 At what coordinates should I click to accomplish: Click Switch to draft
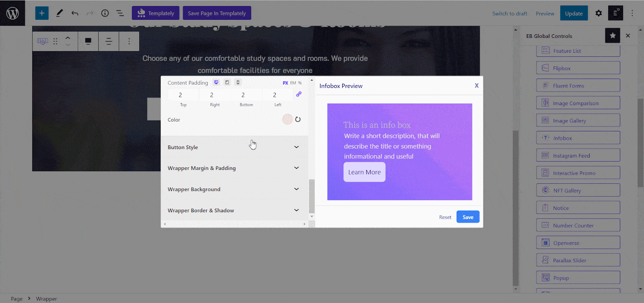510,13
